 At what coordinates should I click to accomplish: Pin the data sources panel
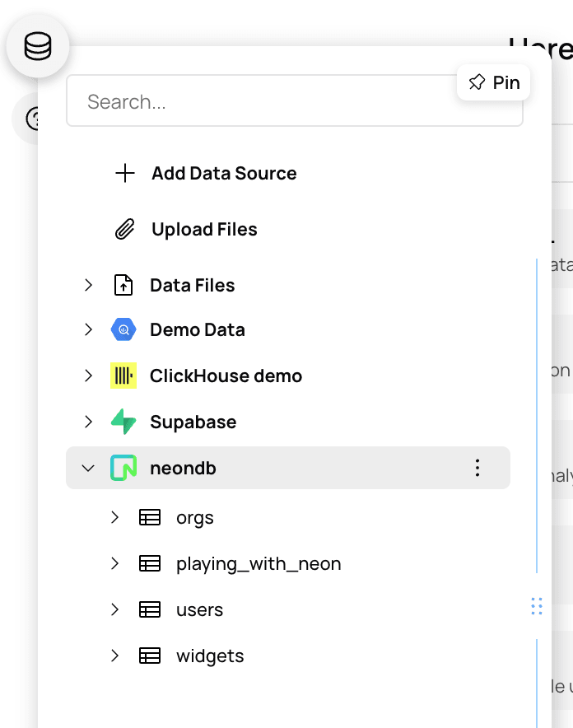coord(494,82)
